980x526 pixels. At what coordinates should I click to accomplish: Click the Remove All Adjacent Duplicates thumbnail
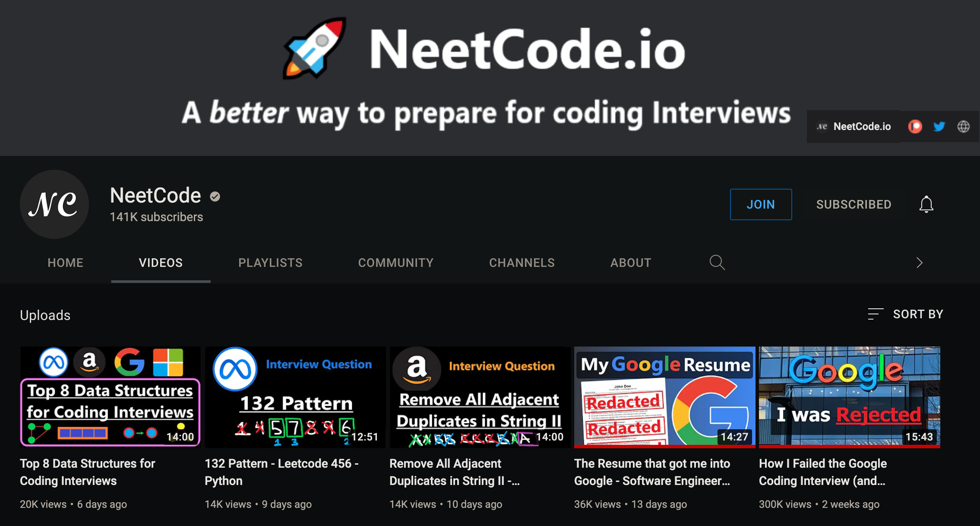[480, 397]
